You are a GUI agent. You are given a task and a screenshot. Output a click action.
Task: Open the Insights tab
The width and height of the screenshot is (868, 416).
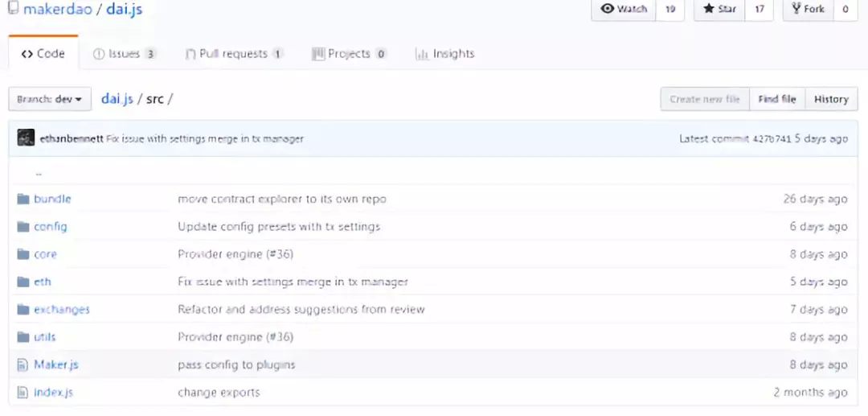(444, 54)
